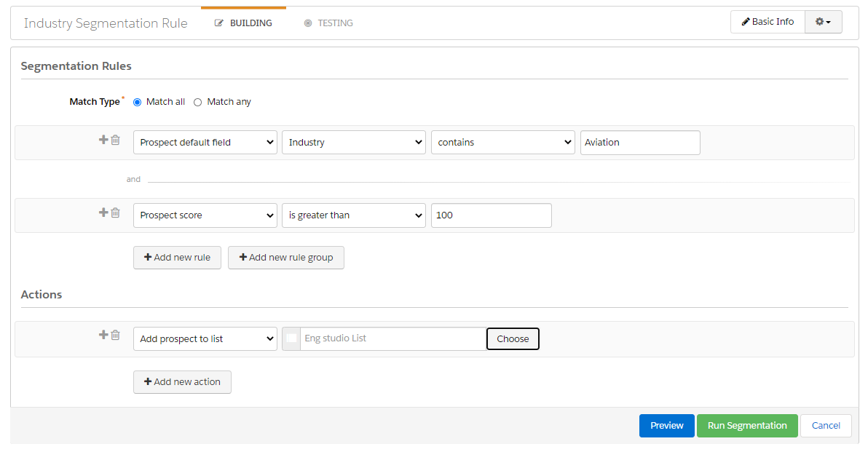This screenshot has height=452, width=868.
Task: Remove the Prospect score rule with trash icon
Action: pyautogui.click(x=115, y=213)
